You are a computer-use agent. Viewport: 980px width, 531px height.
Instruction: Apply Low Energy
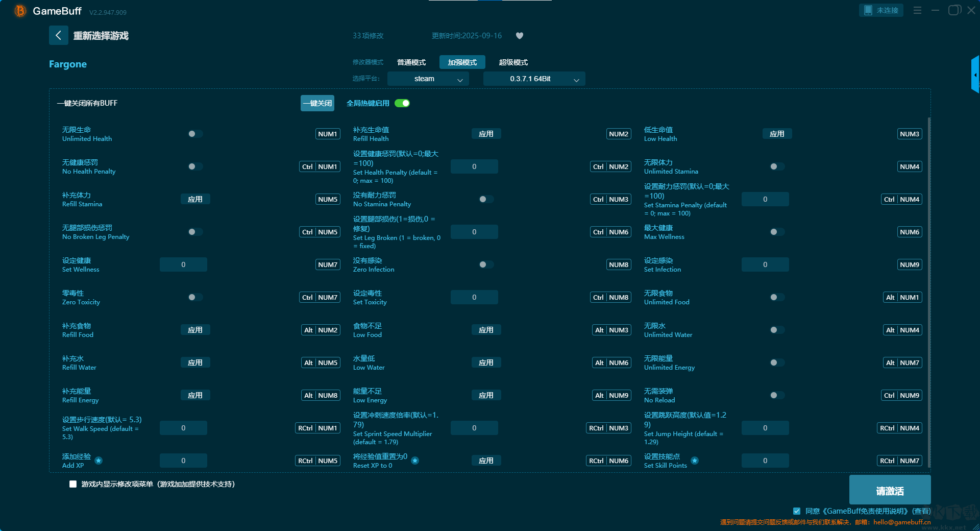click(486, 395)
